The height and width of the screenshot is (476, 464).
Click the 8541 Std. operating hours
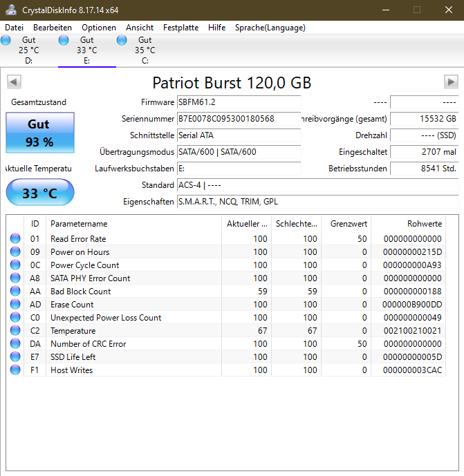[424, 169]
